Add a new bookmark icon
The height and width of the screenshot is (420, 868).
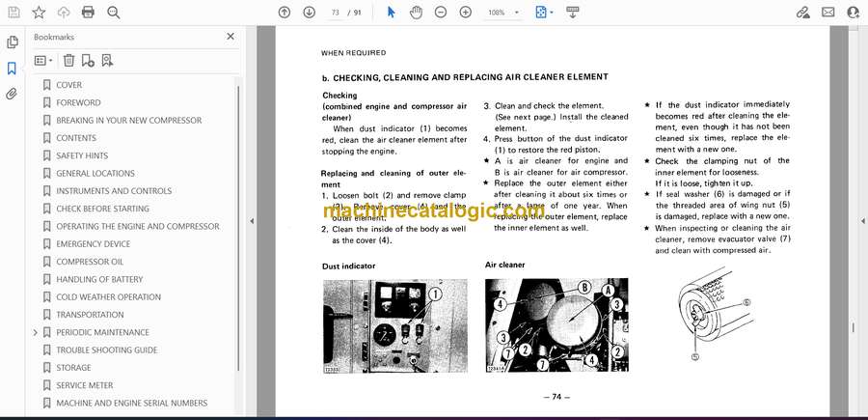88,61
